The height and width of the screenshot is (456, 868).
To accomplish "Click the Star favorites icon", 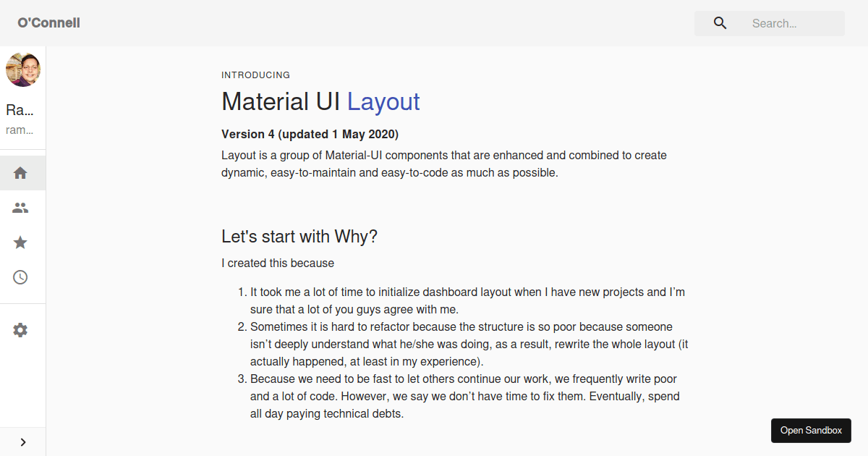I will 20,242.
